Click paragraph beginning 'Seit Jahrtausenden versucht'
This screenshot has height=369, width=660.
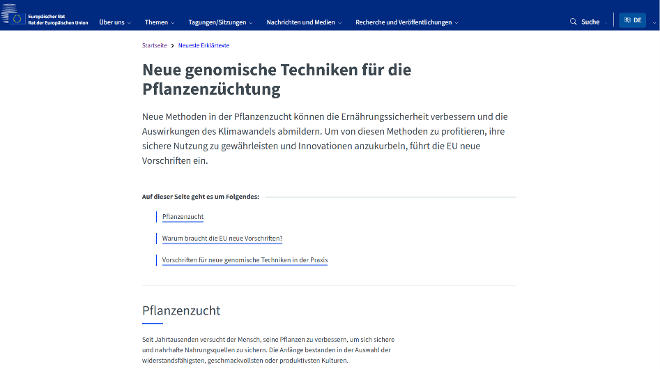[x=268, y=350]
